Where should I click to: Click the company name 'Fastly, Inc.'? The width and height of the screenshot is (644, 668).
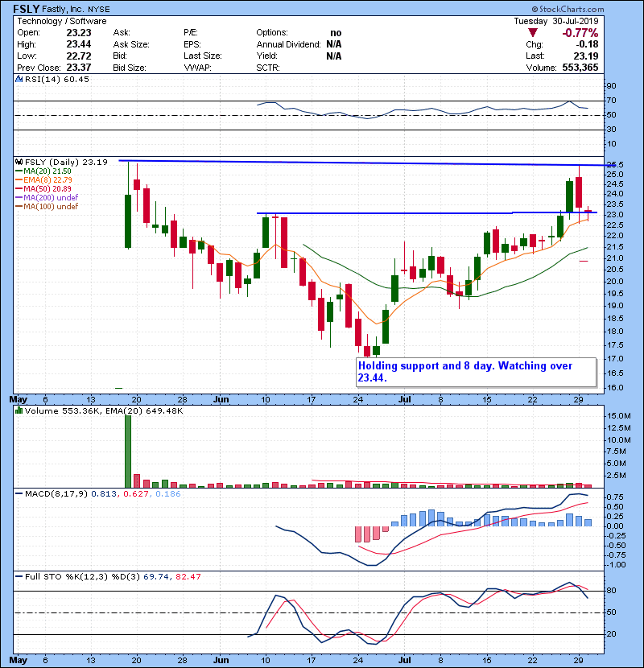click(64, 9)
